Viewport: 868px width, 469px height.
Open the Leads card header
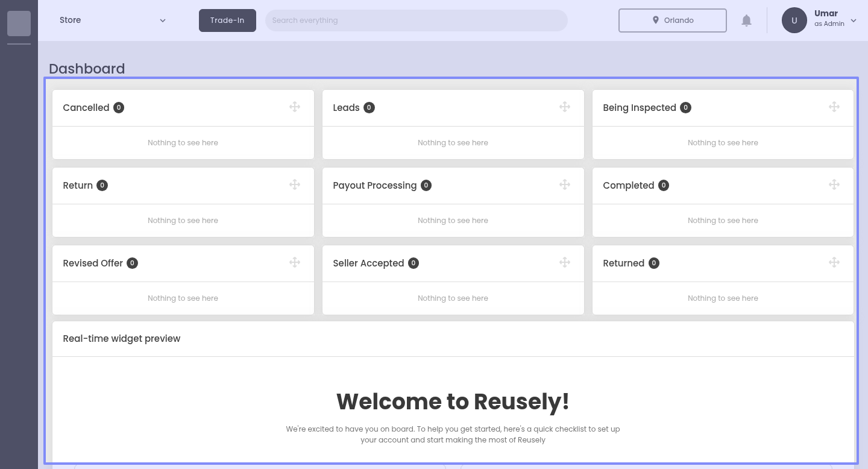point(346,108)
